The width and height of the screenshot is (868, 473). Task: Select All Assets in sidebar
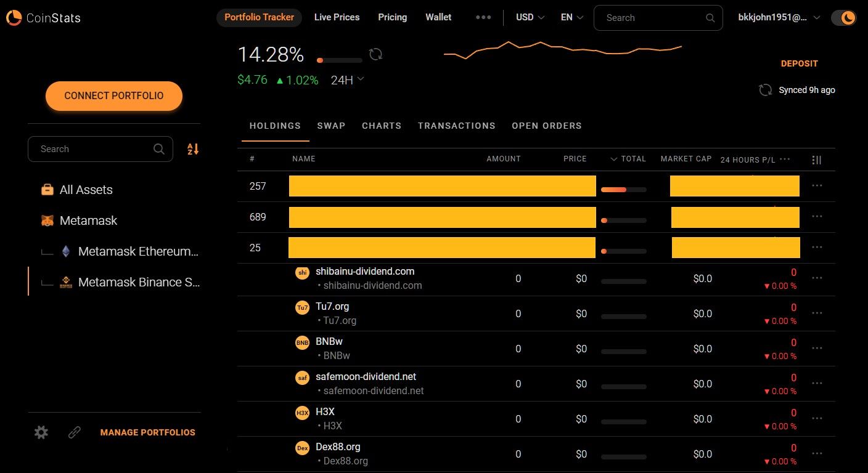(x=86, y=190)
